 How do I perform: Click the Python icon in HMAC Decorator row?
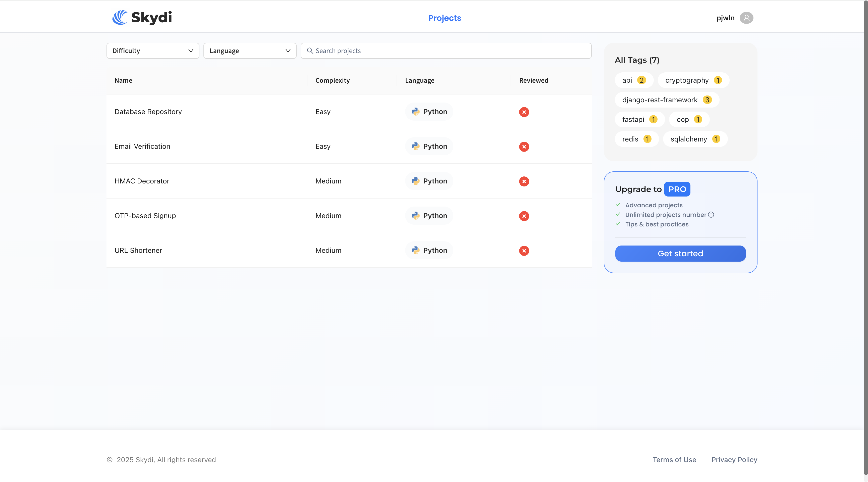coord(415,181)
